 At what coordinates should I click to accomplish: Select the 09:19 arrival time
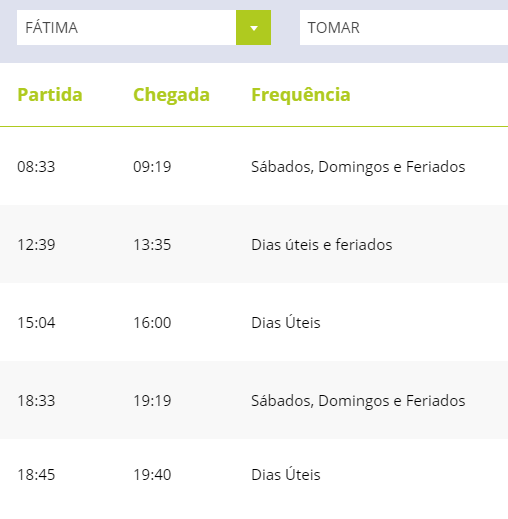(152, 167)
